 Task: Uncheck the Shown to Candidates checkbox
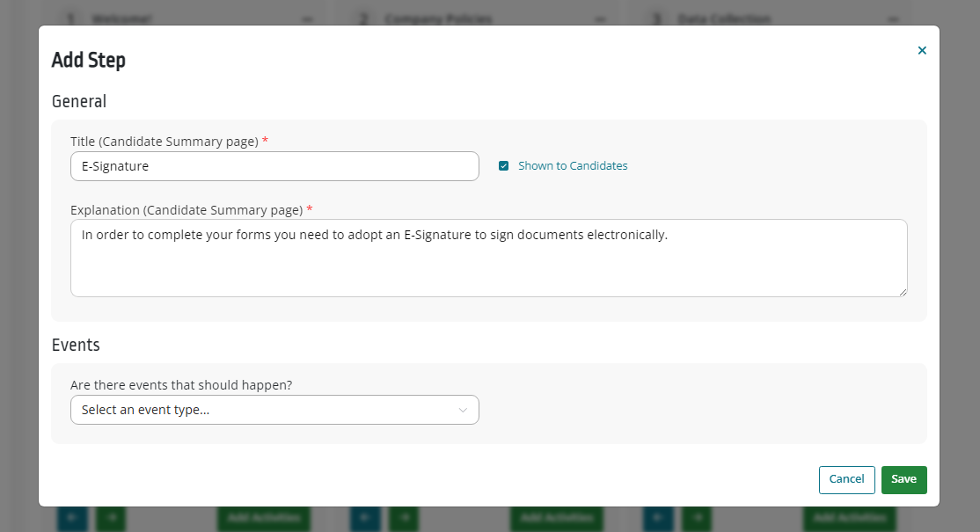[504, 166]
